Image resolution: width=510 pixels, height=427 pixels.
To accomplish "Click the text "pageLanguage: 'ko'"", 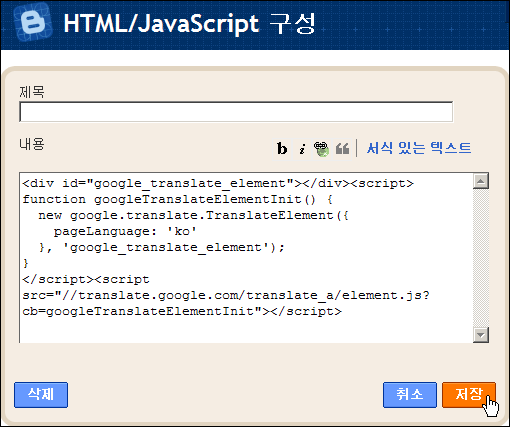I will [125, 231].
